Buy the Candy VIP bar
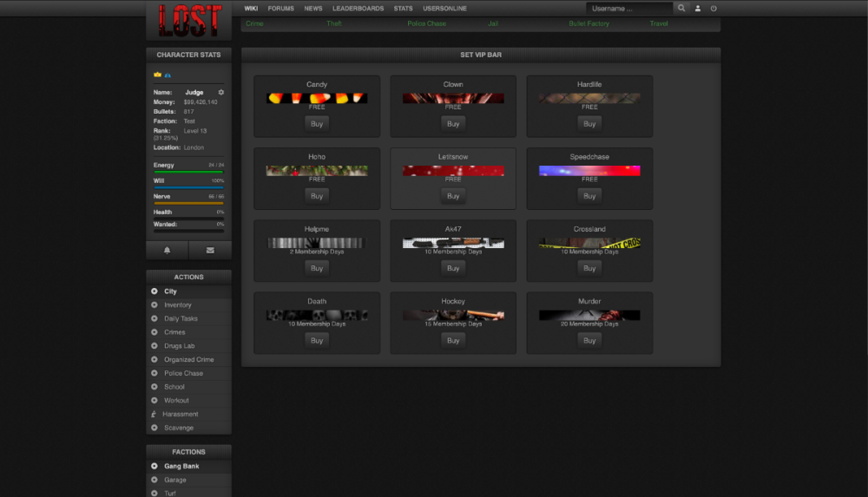 click(x=317, y=124)
